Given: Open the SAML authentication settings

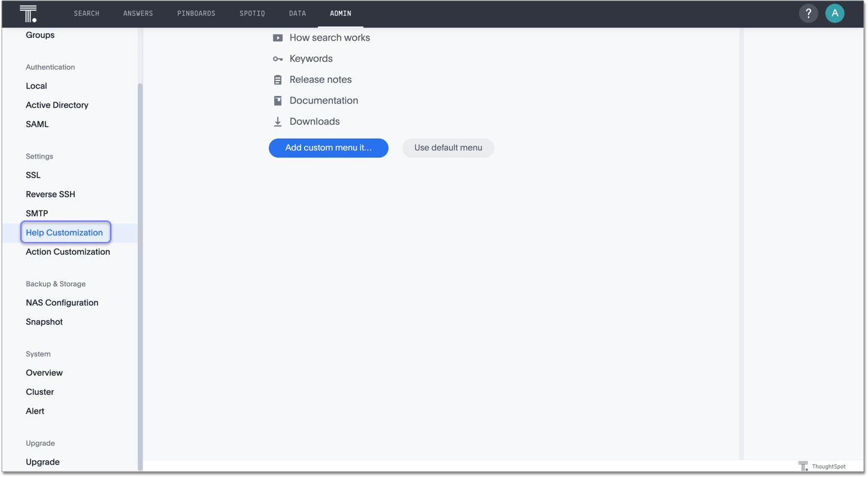Looking at the screenshot, I should click(x=37, y=124).
